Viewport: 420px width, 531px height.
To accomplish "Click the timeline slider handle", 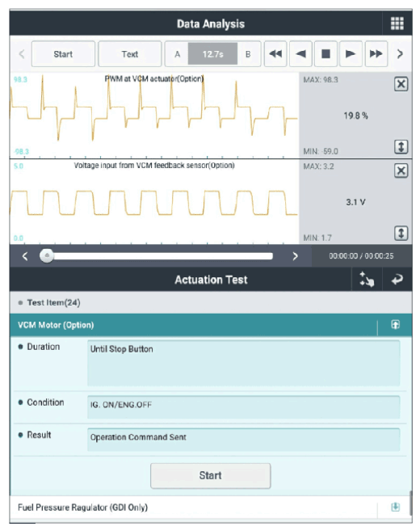I will [47, 255].
